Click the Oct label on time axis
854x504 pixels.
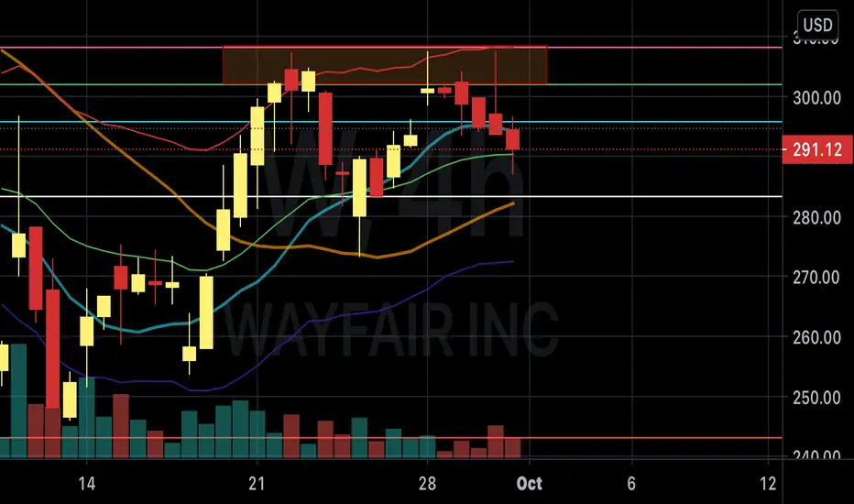(530, 483)
